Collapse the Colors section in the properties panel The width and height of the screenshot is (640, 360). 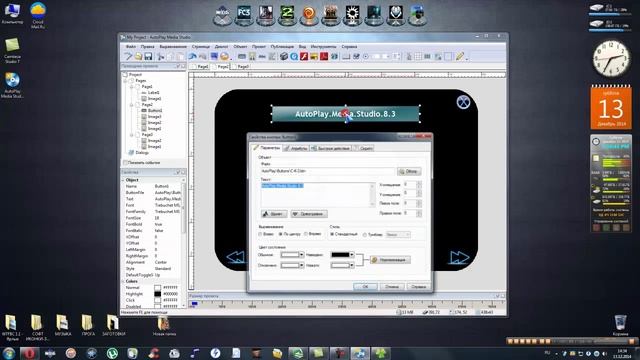click(123, 282)
